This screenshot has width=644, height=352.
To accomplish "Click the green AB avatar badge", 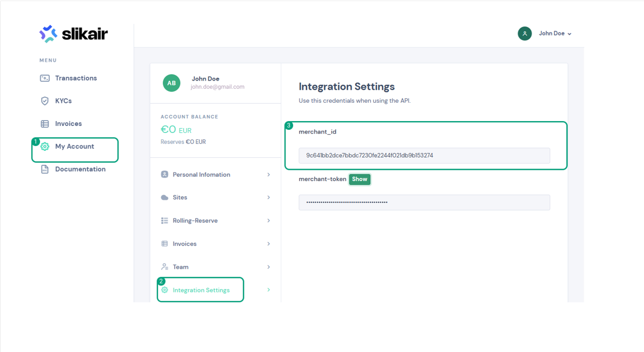I will tap(171, 83).
